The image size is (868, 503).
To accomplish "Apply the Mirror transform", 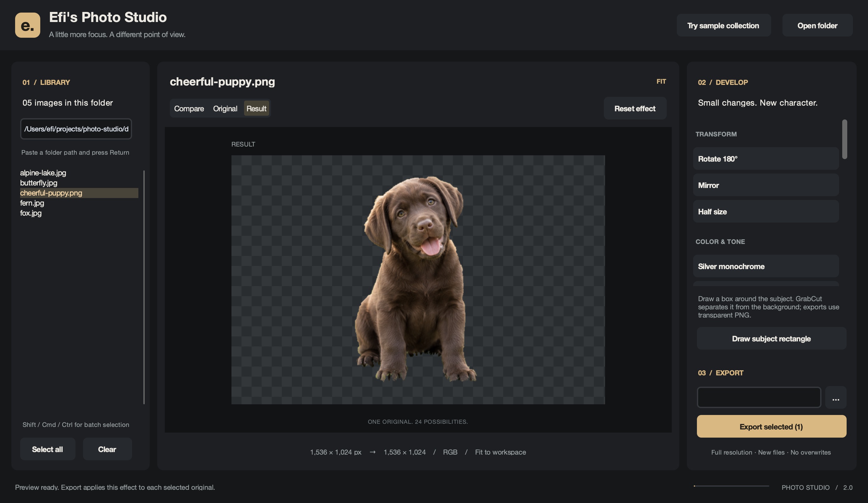I will point(766,185).
